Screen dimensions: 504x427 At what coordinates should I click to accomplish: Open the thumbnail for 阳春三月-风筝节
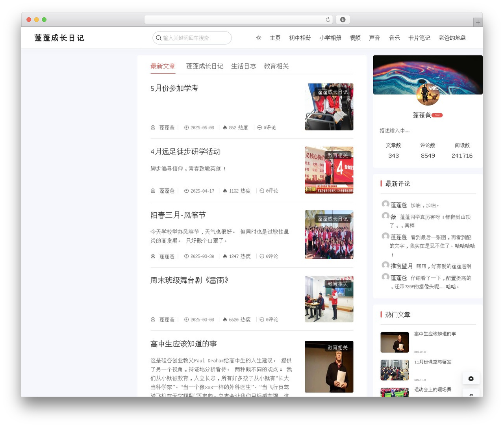coord(329,234)
